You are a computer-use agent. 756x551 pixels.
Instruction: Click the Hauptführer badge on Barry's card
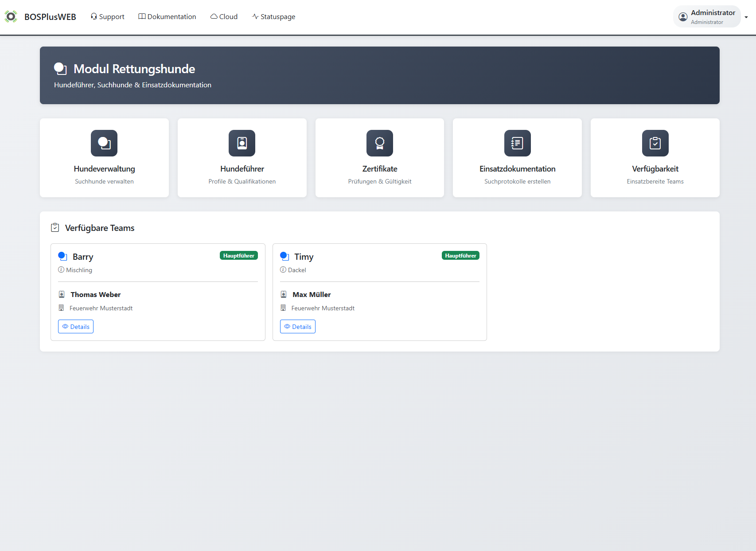(x=238, y=256)
